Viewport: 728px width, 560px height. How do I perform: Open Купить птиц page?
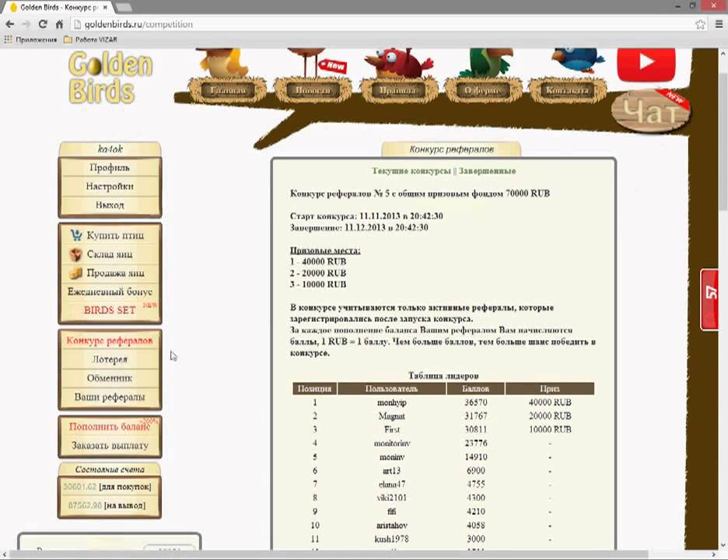click(115, 236)
